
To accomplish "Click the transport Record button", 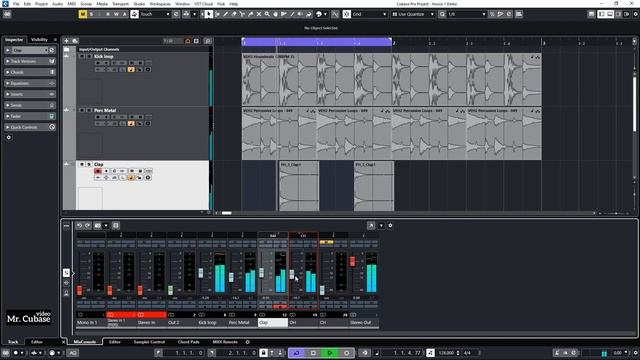I will click(347, 353).
